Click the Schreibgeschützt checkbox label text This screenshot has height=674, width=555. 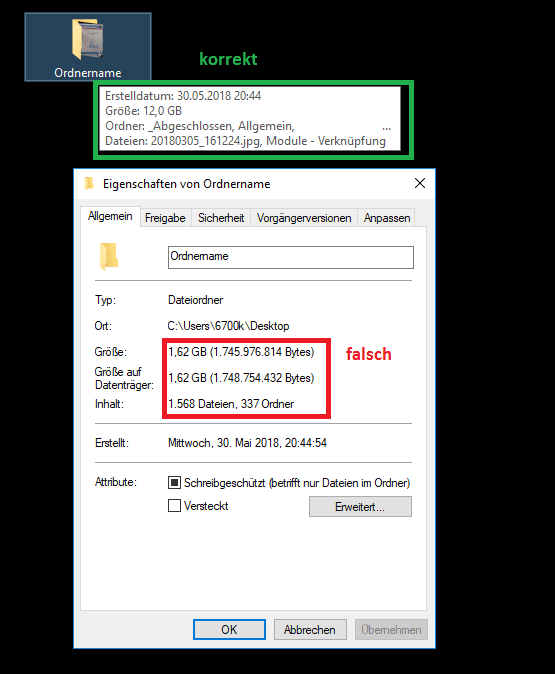[x=297, y=483]
